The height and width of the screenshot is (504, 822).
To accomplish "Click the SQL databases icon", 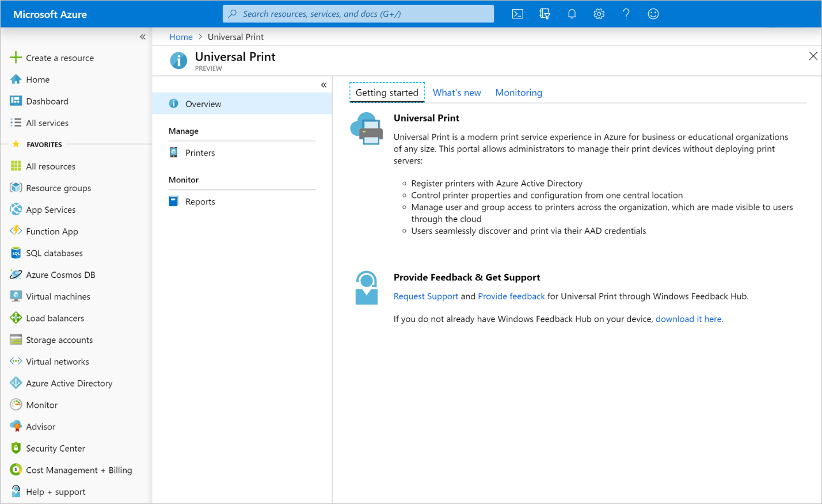I will 16,253.
